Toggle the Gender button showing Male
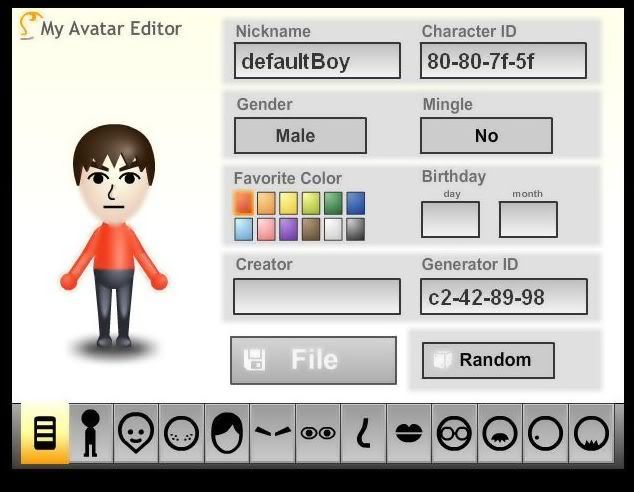Viewport: 634px width, 492px height. pyautogui.click(x=300, y=136)
